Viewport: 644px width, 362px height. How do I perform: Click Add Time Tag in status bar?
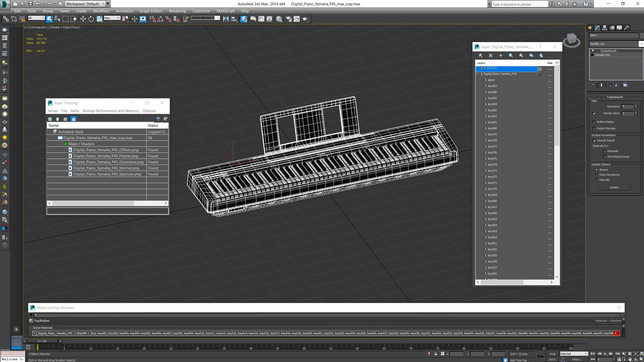pyautogui.click(x=518, y=360)
